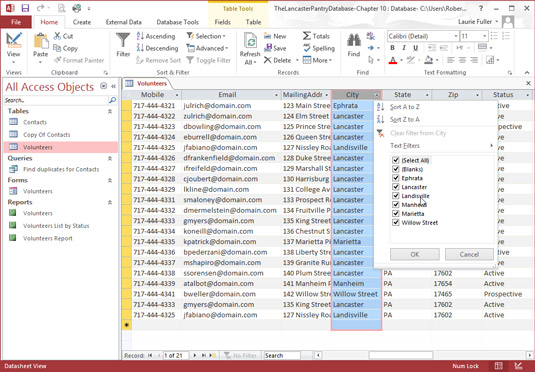Confirm filter with the OK button

(415, 254)
